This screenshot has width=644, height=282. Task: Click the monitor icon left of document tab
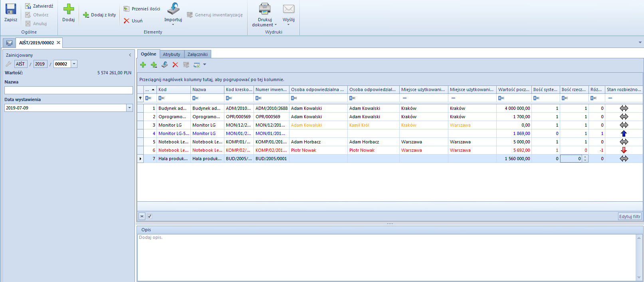[x=9, y=43]
